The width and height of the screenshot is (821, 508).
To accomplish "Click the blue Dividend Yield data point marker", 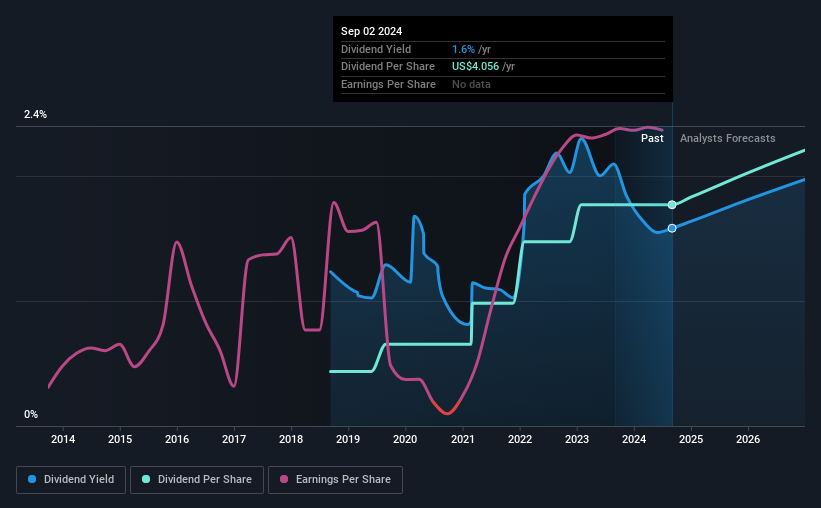I will [672, 228].
